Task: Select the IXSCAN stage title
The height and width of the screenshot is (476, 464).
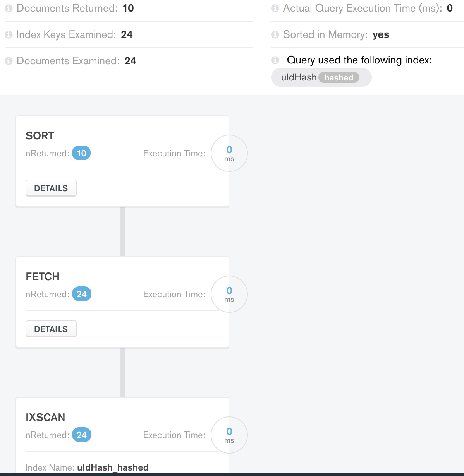Action: tap(45, 418)
